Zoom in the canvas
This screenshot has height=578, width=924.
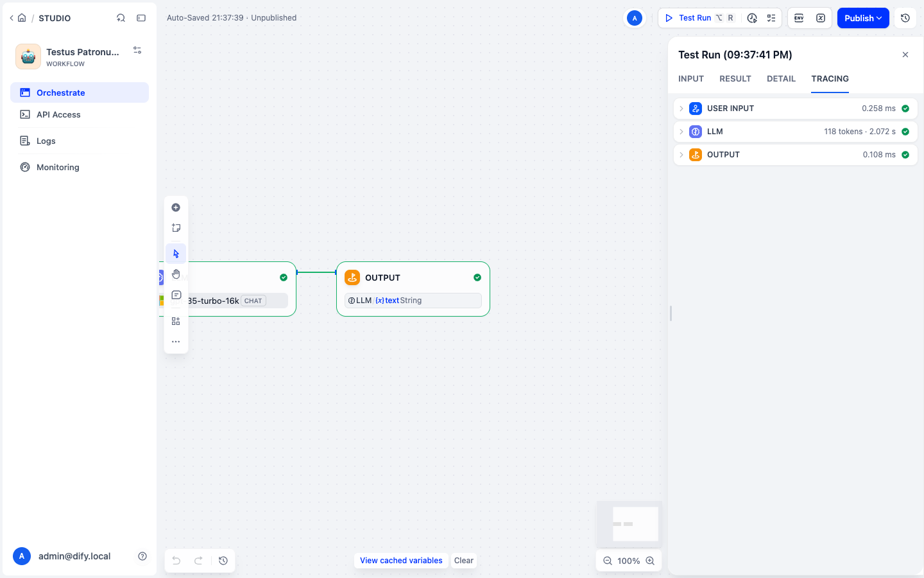tap(650, 561)
